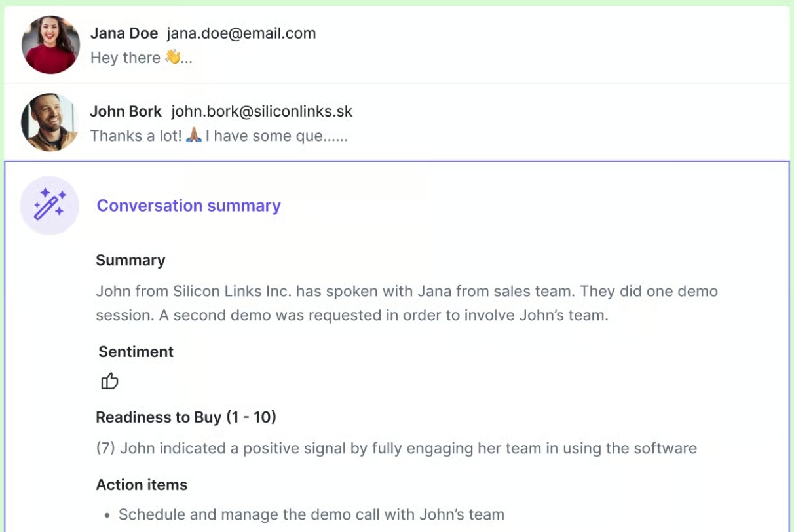The width and height of the screenshot is (794, 532).
Task: Click the Readiness to Buy (1 - 10) heading
Action: [x=186, y=417]
